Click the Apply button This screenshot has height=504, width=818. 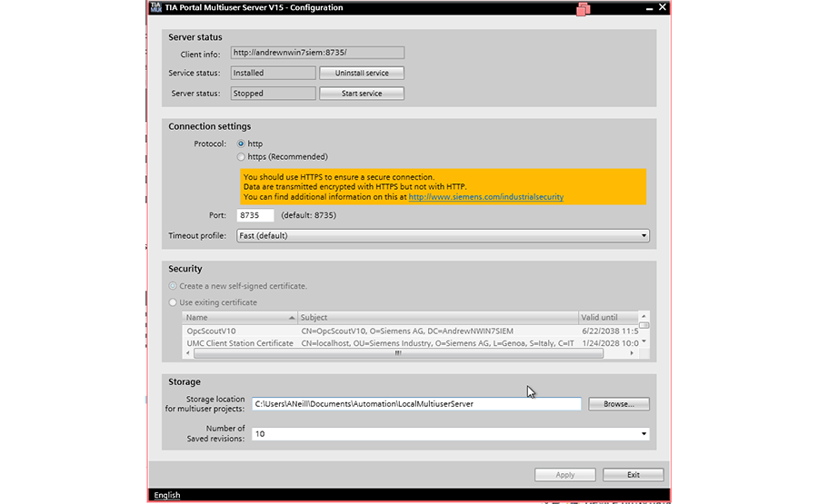[565, 475]
